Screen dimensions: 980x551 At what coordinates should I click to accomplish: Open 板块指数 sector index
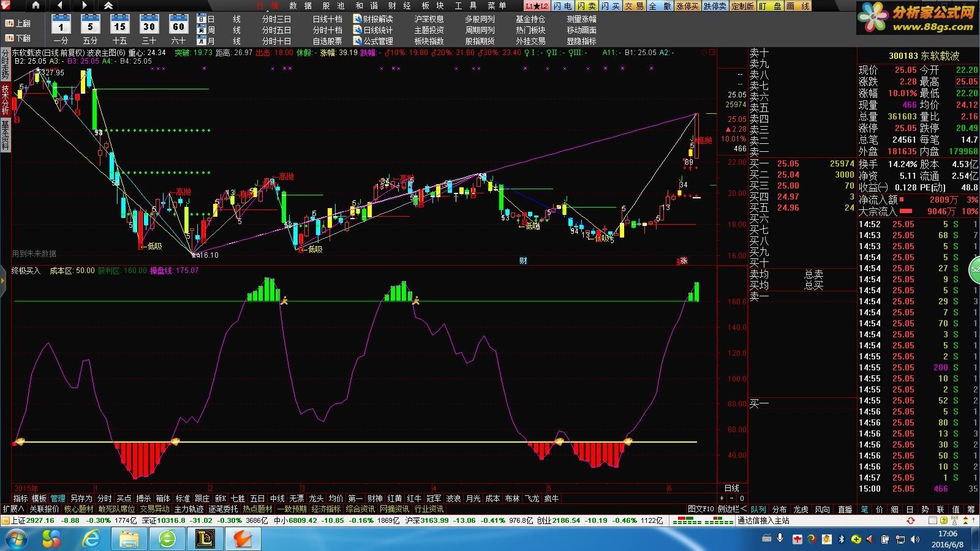pos(429,41)
